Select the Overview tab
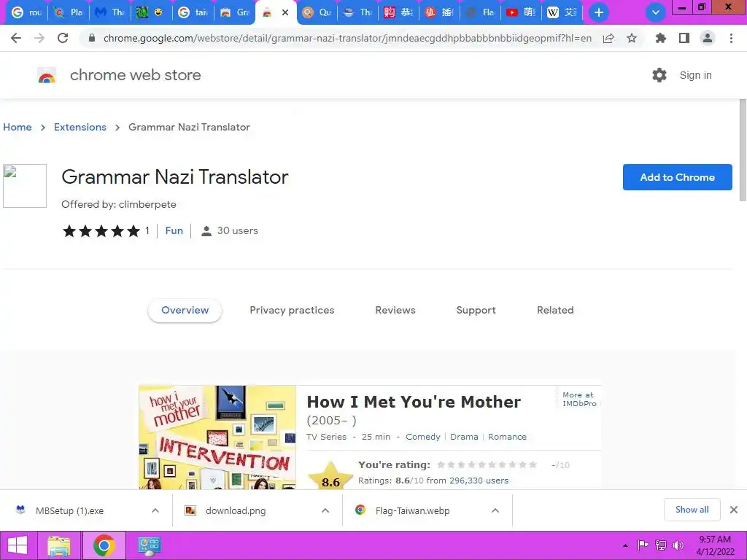 185,310
